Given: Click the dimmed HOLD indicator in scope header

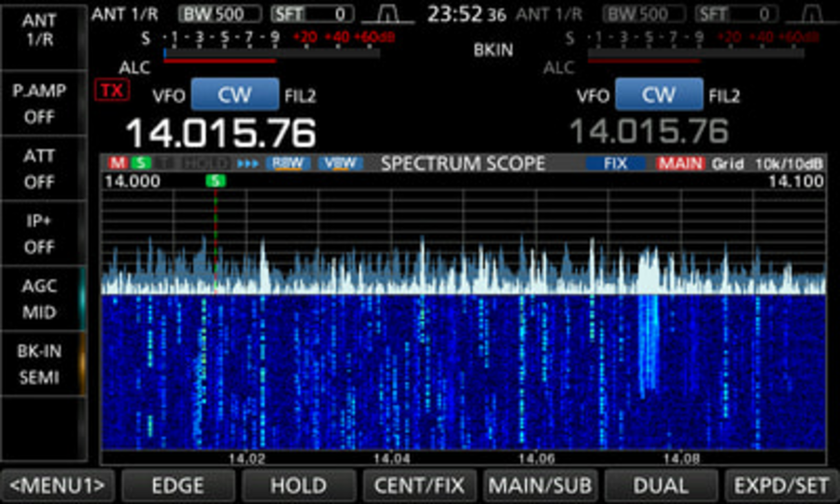Looking at the screenshot, I should point(205,163).
